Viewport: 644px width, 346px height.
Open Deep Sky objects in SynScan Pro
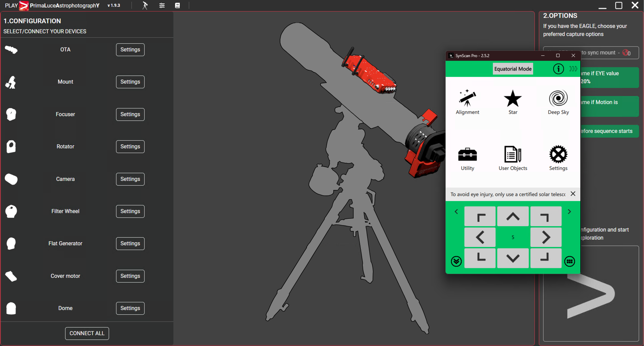point(558,102)
